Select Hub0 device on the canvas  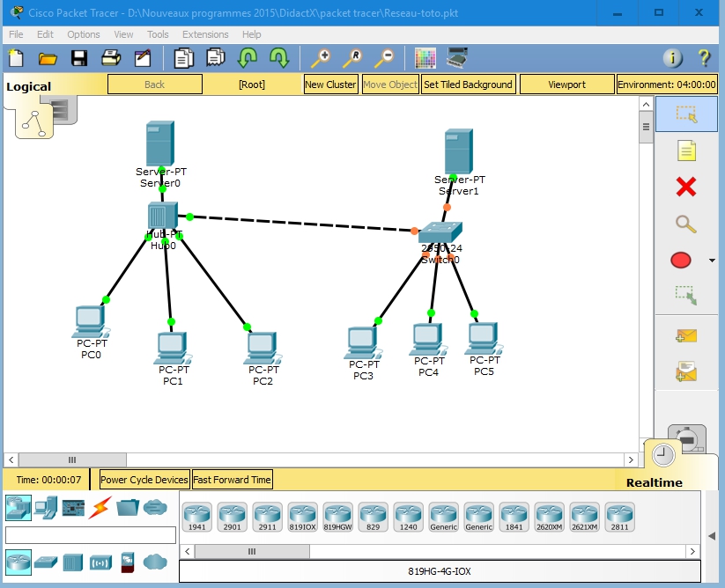[x=163, y=216]
